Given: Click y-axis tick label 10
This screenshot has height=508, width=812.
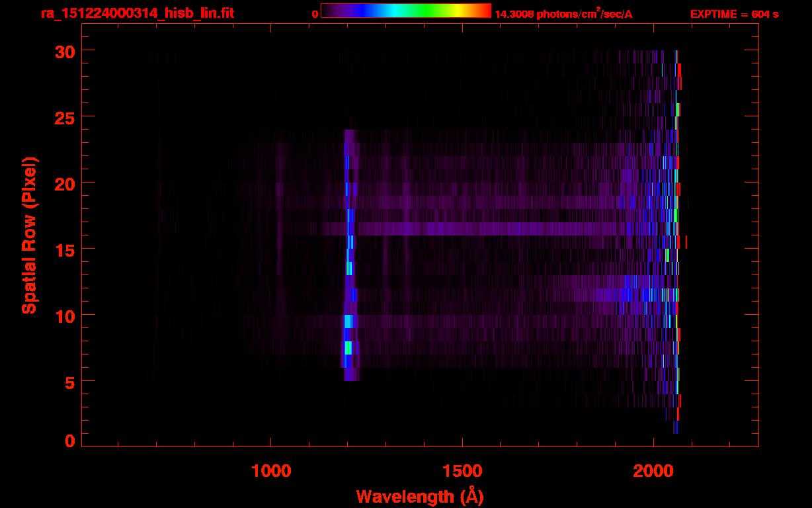Looking at the screenshot, I should coord(64,316).
